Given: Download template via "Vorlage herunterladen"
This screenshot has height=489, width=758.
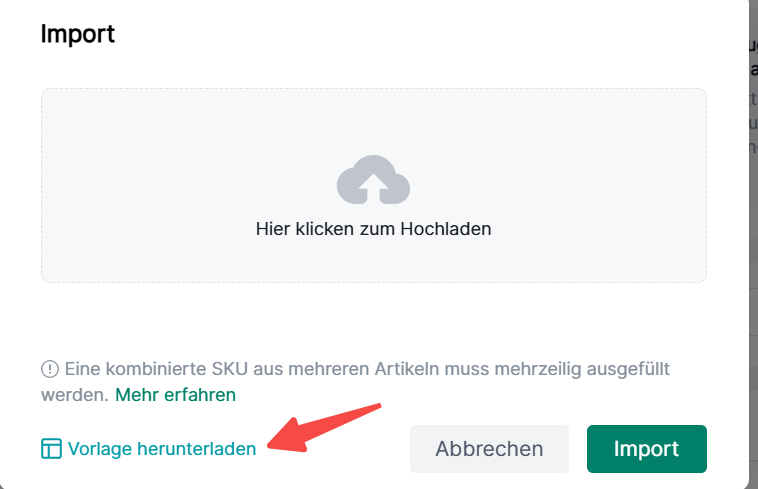Looking at the screenshot, I should pos(161,449).
